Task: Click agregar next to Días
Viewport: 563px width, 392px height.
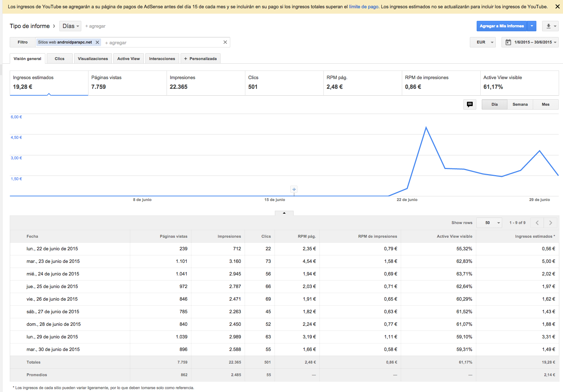Action: click(95, 26)
